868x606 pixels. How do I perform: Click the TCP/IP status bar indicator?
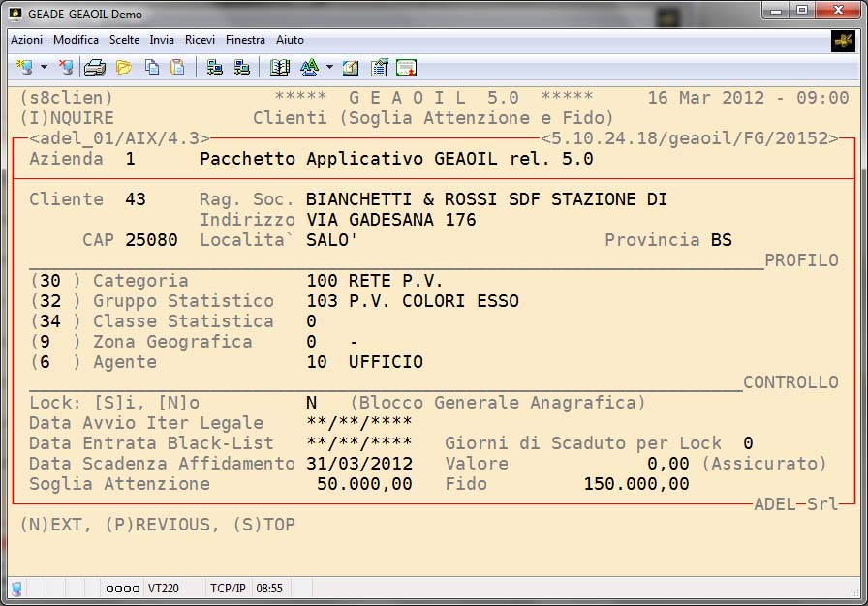227,588
